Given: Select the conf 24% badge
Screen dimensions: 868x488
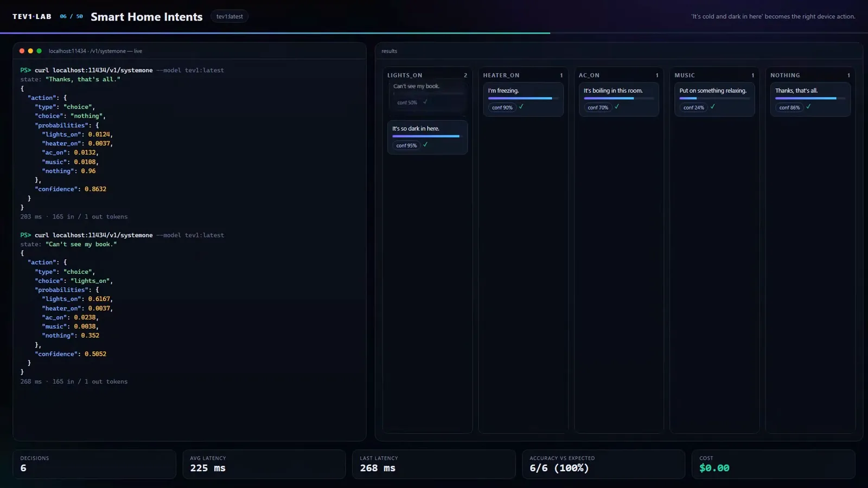Looking at the screenshot, I should (x=694, y=107).
